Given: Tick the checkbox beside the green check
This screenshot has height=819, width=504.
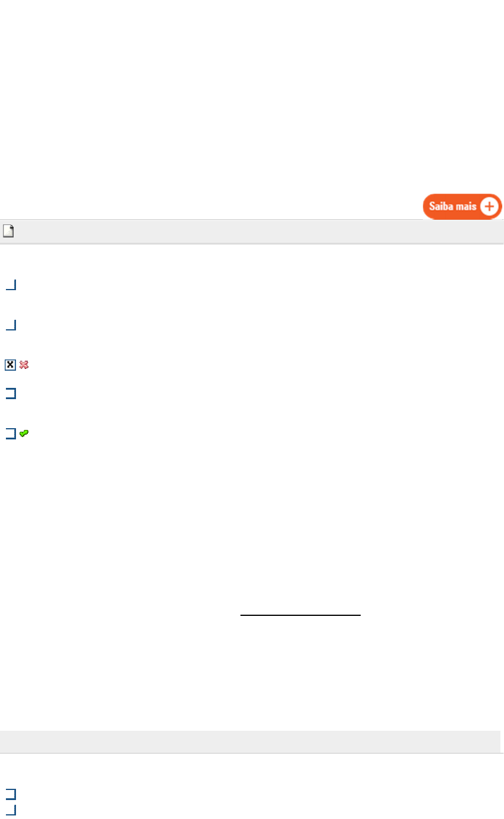Looking at the screenshot, I should pyautogui.click(x=10, y=433).
